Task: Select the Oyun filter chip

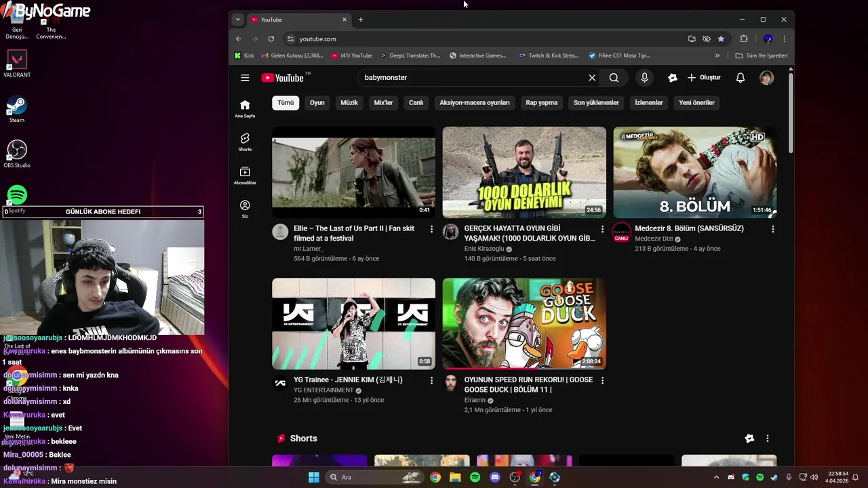Action: pos(317,103)
